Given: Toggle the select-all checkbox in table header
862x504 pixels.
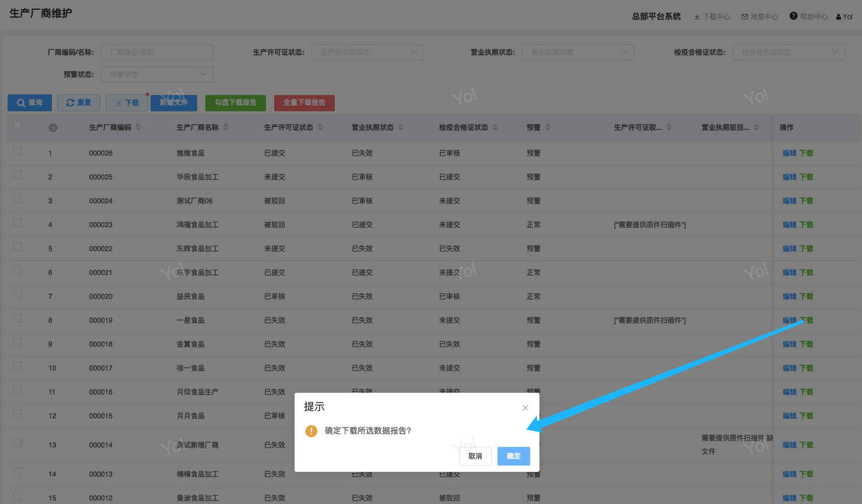Looking at the screenshot, I should [17, 126].
